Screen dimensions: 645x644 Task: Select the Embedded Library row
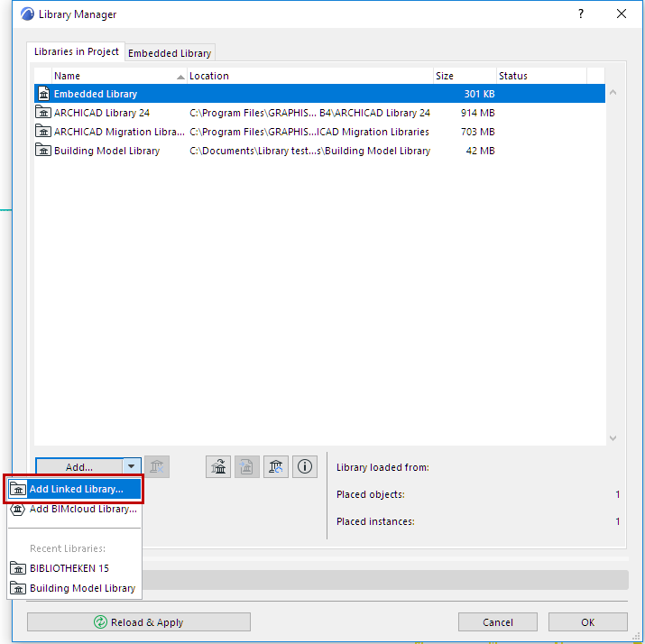[x=319, y=94]
